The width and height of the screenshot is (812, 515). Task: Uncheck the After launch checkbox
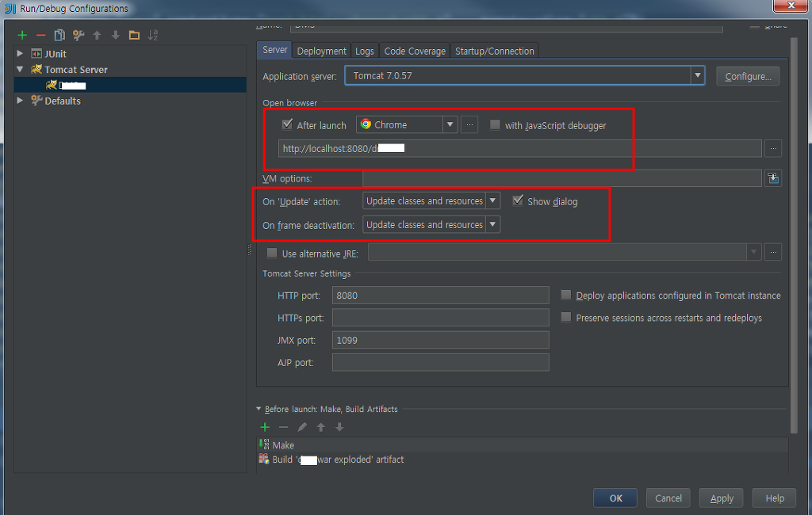tap(287, 124)
